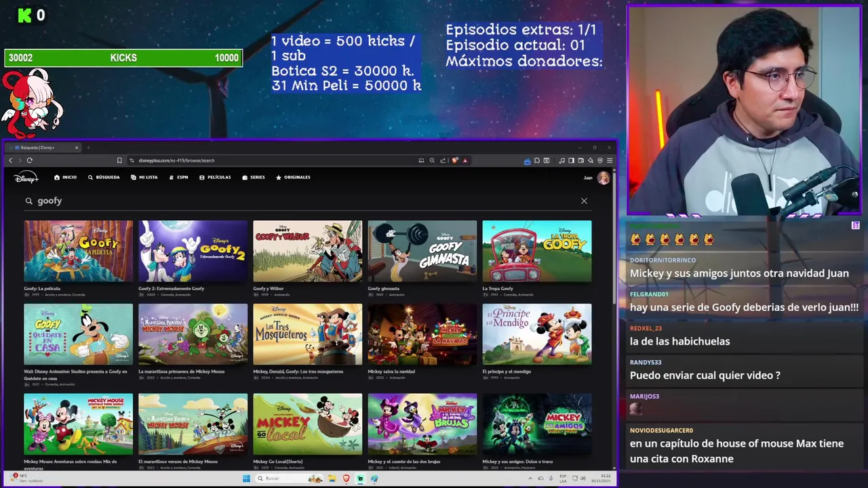Open Los tres mosqueteros thumbnail
The height and width of the screenshot is (488, 868).
click(308, 334)
